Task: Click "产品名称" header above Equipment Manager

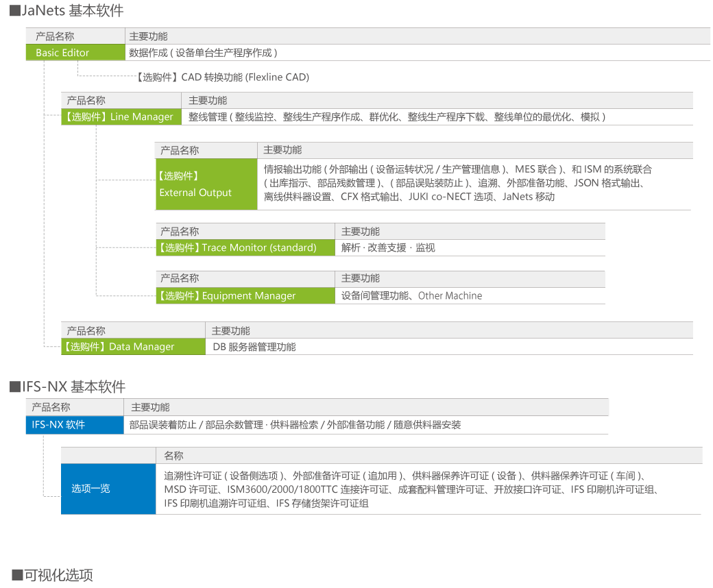Action: (x=180, y=278)
